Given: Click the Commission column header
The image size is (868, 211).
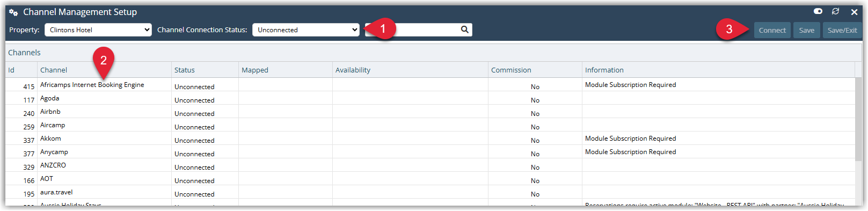Looking at the screenshot, I should coord(535,70).
